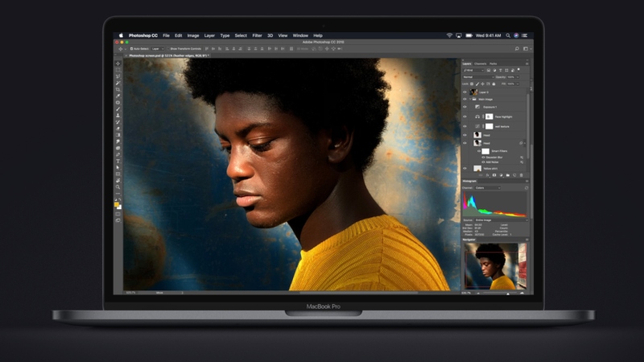Click the search icon in options bar
The height and width of the screenshot is (362, 644).
pyautogui.click(x=517, y=49)
